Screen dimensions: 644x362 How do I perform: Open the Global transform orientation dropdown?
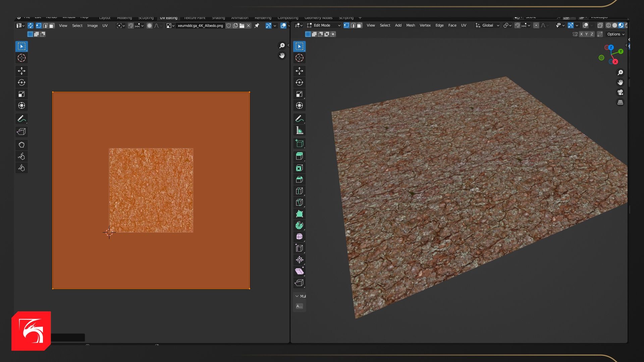[x=487, y=25]
